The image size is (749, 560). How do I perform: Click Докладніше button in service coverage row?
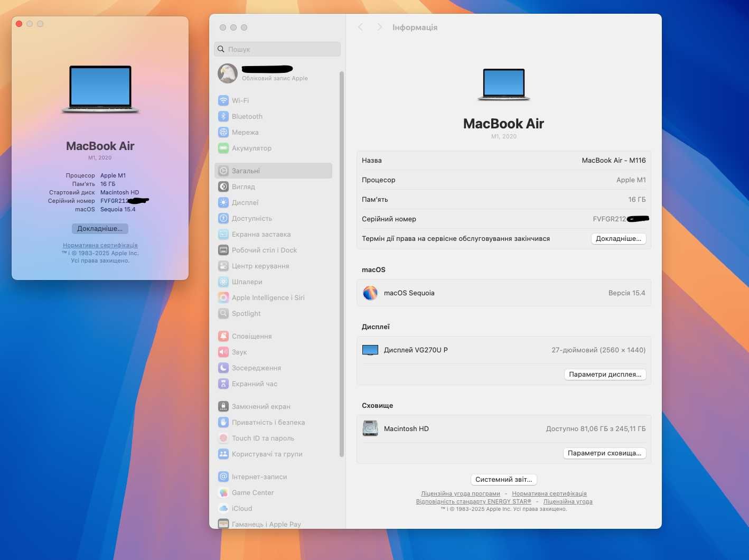tap(619, 239)
